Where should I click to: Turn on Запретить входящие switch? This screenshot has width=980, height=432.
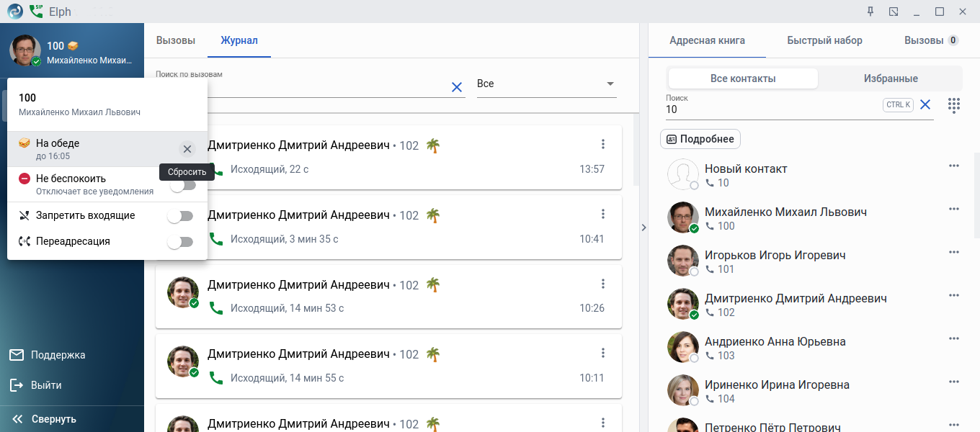click(x=180, y=216)
